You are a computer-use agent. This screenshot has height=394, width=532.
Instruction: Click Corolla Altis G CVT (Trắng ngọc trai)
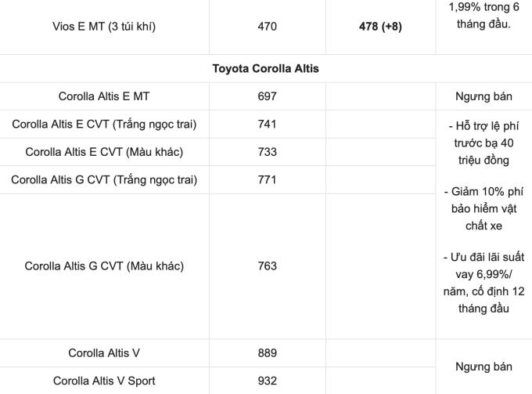104,179
